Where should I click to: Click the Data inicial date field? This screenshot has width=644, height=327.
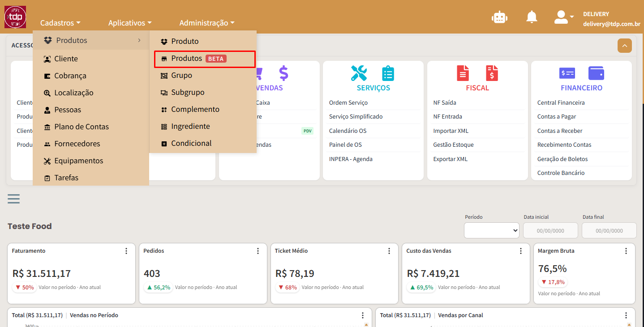tap(550, 230)
